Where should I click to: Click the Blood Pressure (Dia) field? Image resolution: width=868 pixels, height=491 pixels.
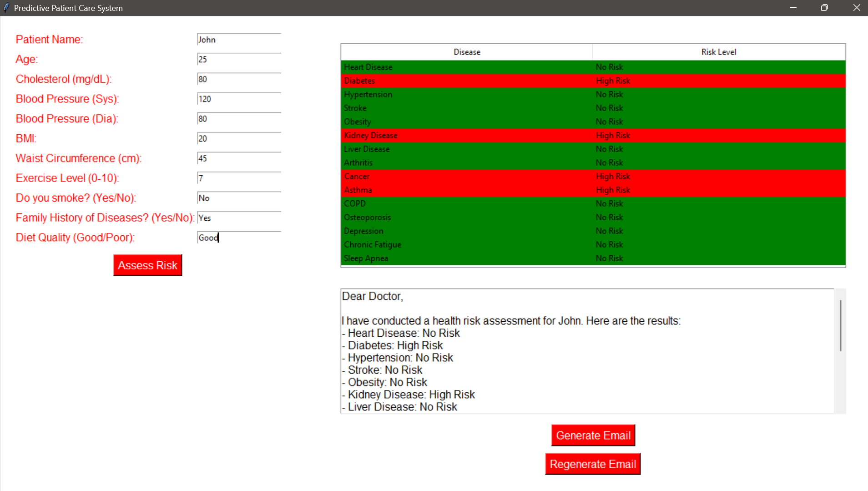click(x=239, y=119)
